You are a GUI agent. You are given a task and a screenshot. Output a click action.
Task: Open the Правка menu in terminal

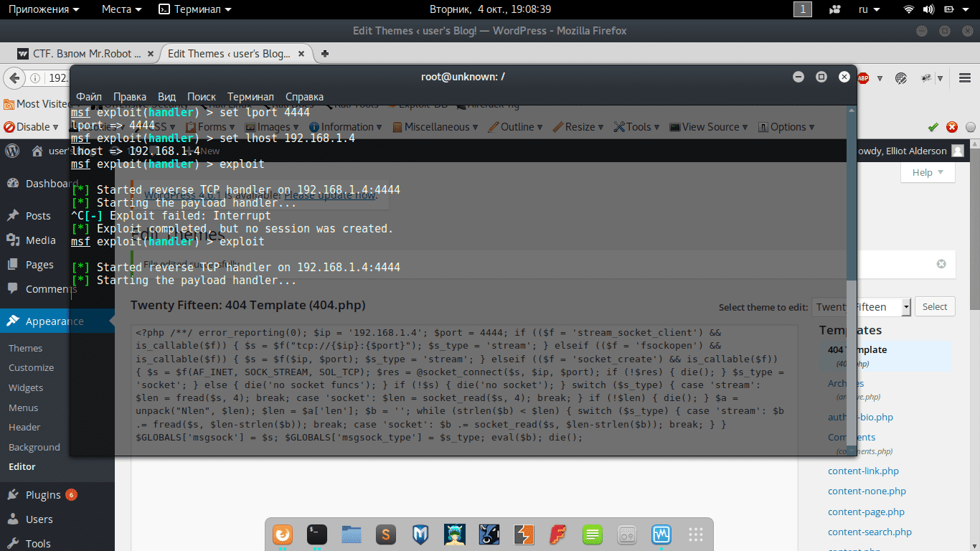[130, 97]
